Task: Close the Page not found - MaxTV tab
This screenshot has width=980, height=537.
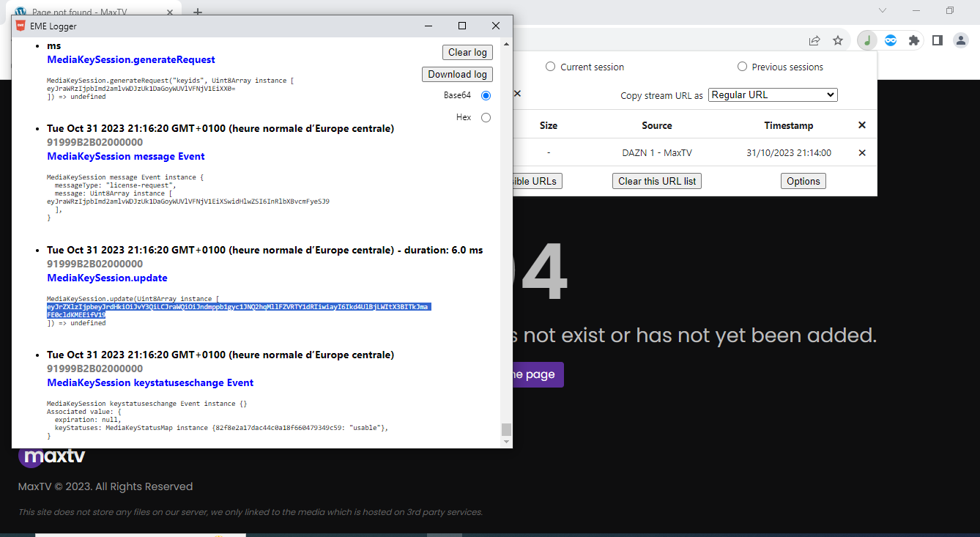Action: (171, 12)
